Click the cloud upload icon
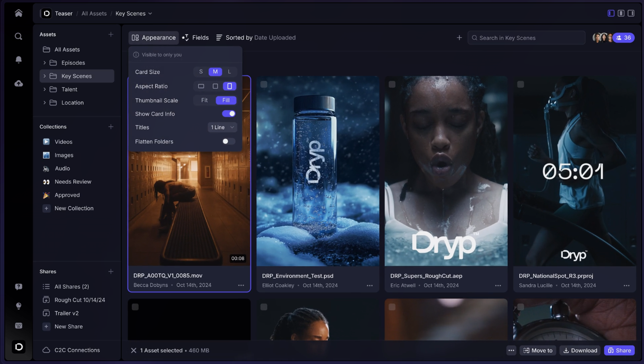 pyautogui.click(x=19, y=83)
